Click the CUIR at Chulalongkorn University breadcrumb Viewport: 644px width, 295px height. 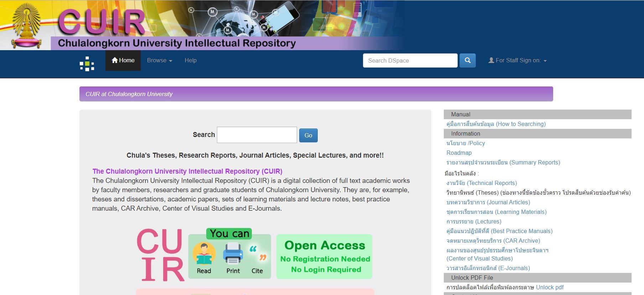point(129,94)
